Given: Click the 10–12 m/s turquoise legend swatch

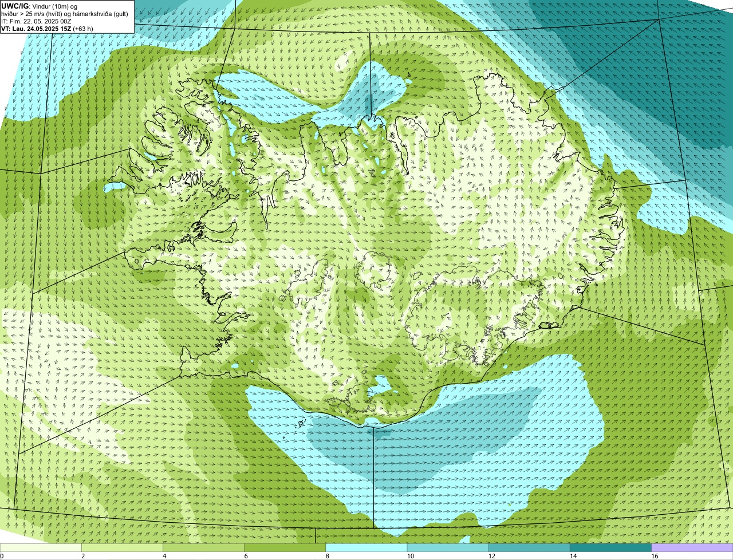Looking at the screenshot, I should point(448,548).
